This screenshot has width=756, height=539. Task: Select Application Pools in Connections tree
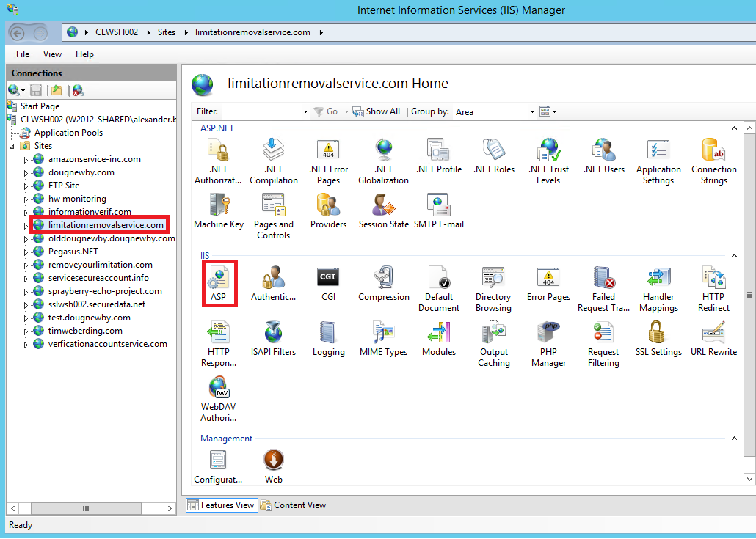(68, 133)
